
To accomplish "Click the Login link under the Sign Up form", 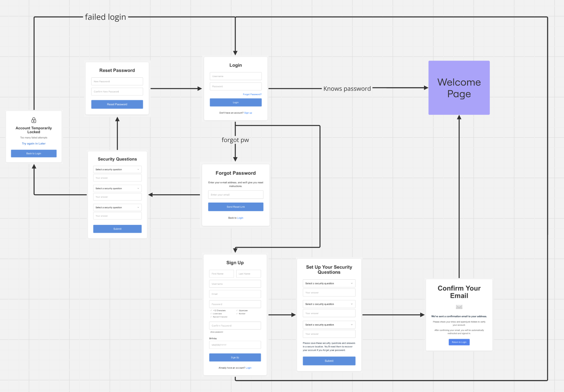I will tap(248, 368).
